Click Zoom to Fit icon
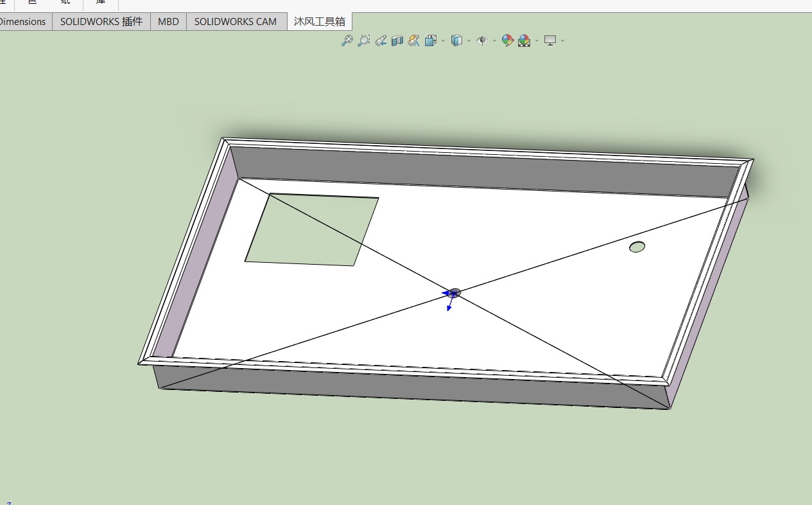The height and width of the screenshot is (505, 812). (x=347, y=40)
